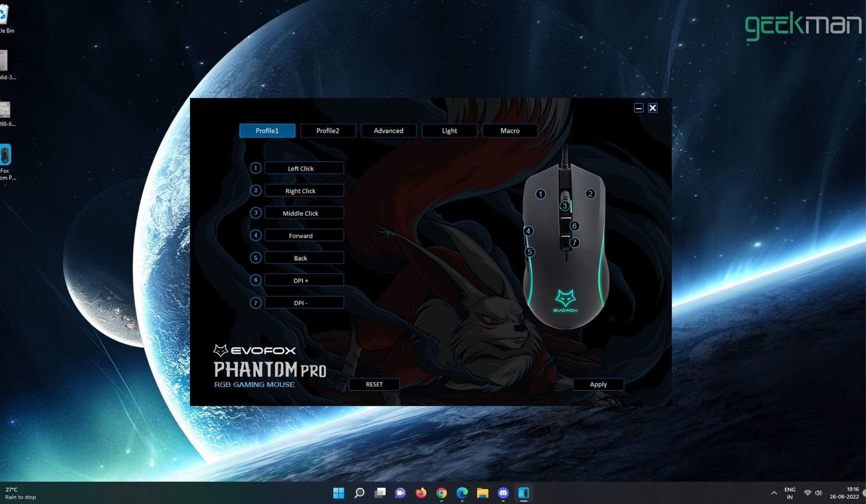Open Discord from the taskbar
This screenshot has width=866, height=504.
coord(503,493)
